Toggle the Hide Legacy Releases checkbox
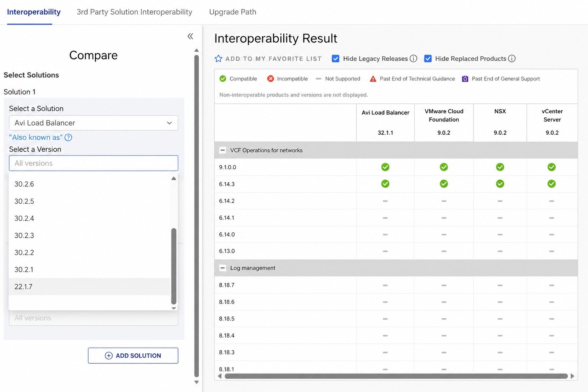The image size is (588, 392). click(x=335, y=59)
